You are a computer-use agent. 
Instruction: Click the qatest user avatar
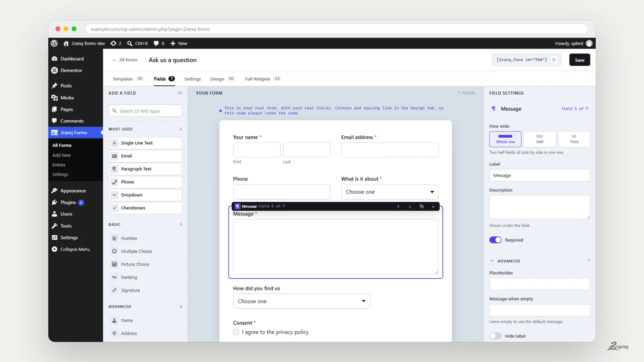(x=589, y=43)
